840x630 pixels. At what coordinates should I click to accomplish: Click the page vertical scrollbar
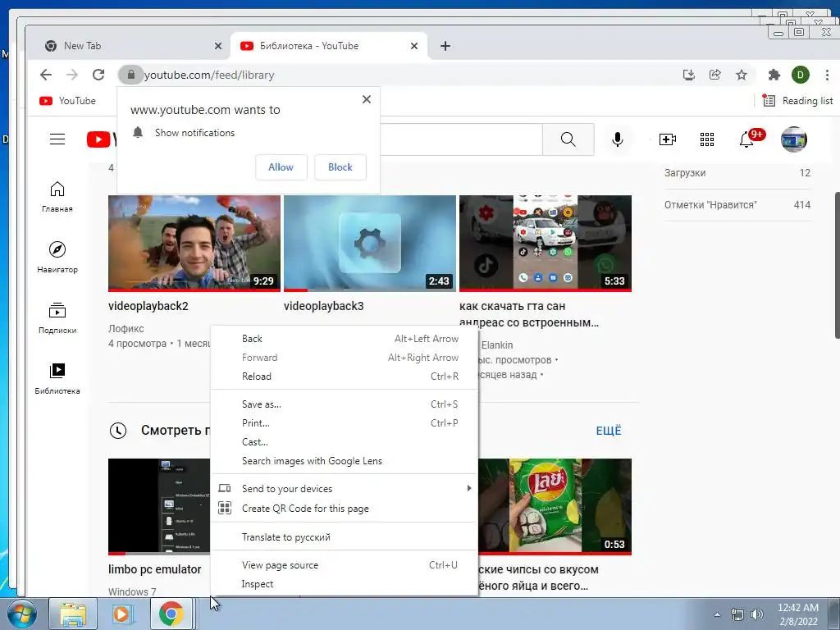[x=837, y=265]
